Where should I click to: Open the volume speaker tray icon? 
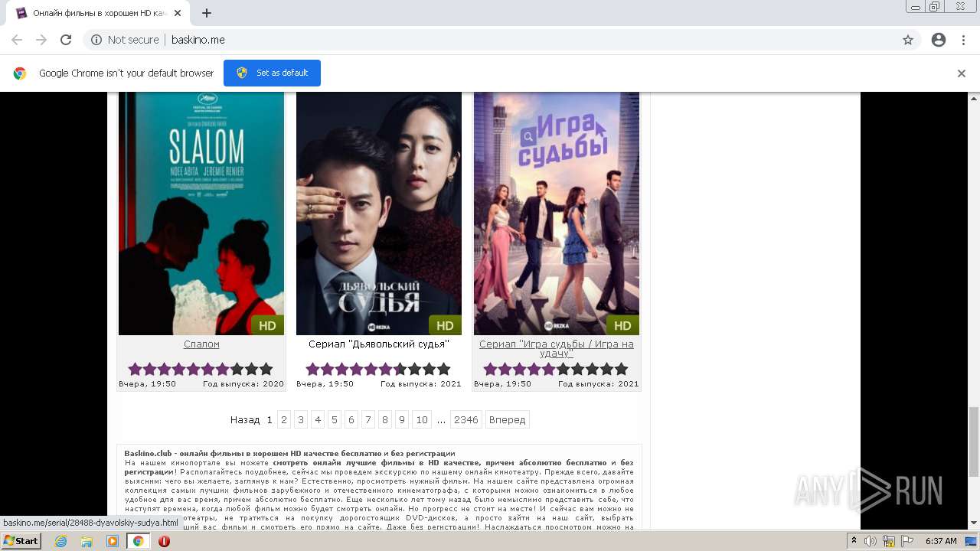click(871, 541)
